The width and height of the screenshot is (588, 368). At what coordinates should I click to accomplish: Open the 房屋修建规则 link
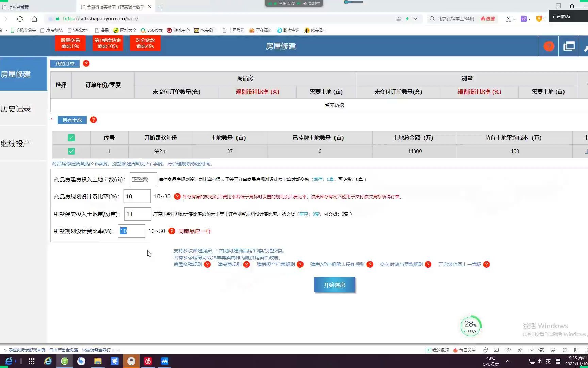188,264
